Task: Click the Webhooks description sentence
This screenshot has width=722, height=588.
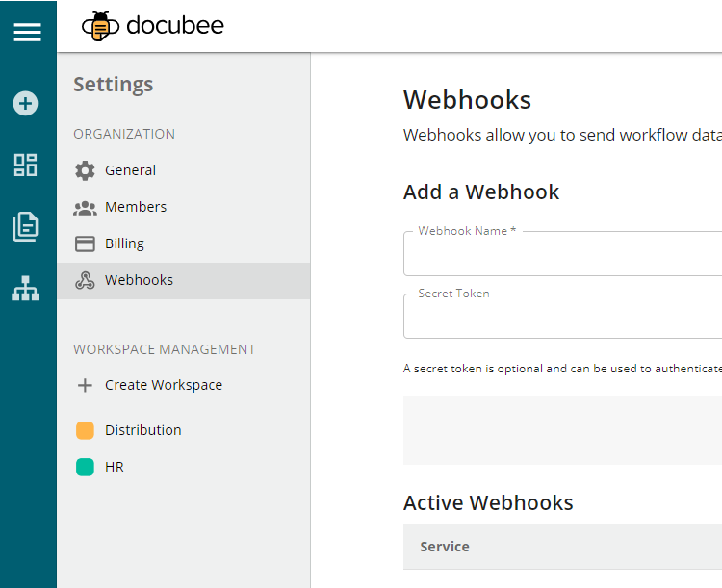Action: [563, 136]
